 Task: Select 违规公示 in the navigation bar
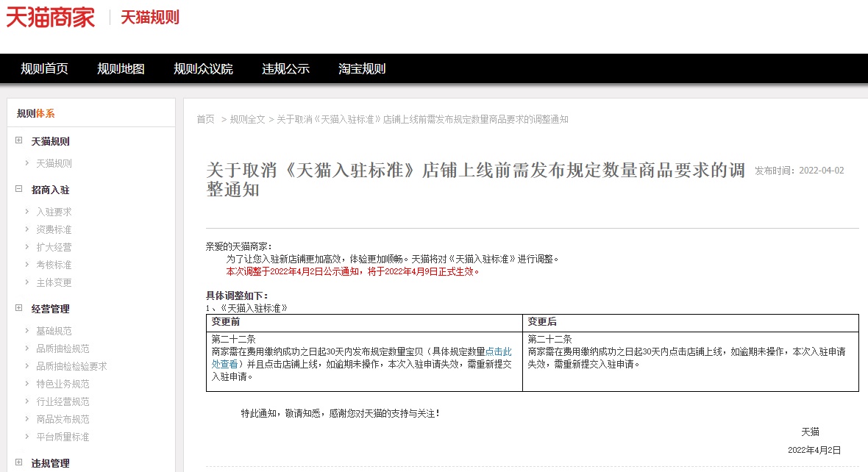tap(285, 68)
